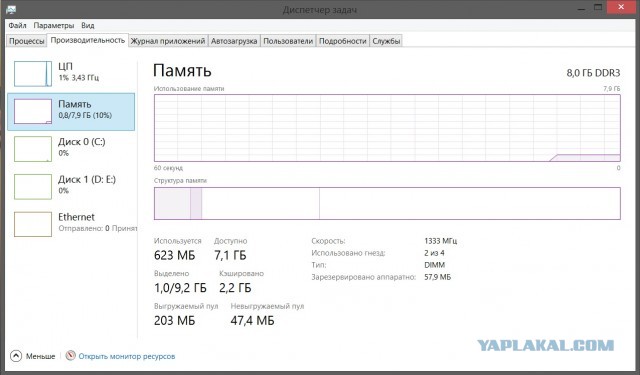The height and width of the screenshot is (375, 640).
Task: Click the Память heading
Action: pos(182,71)
